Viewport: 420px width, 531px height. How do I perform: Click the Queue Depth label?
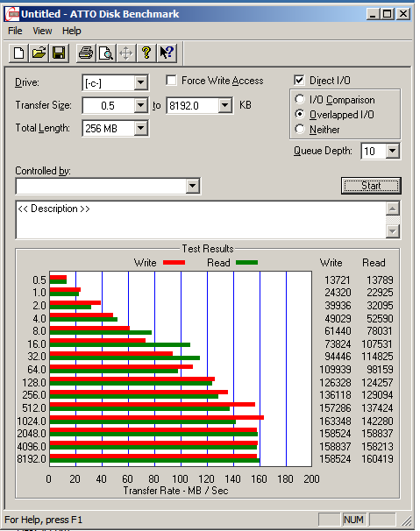pyautogui.click(x=323, y=151)
